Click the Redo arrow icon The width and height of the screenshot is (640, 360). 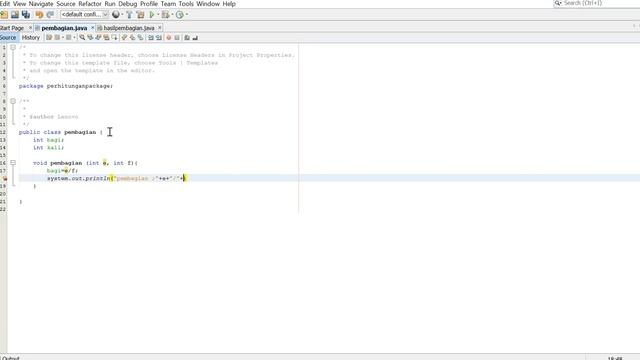pyautogui.click(x=50, y=15)
